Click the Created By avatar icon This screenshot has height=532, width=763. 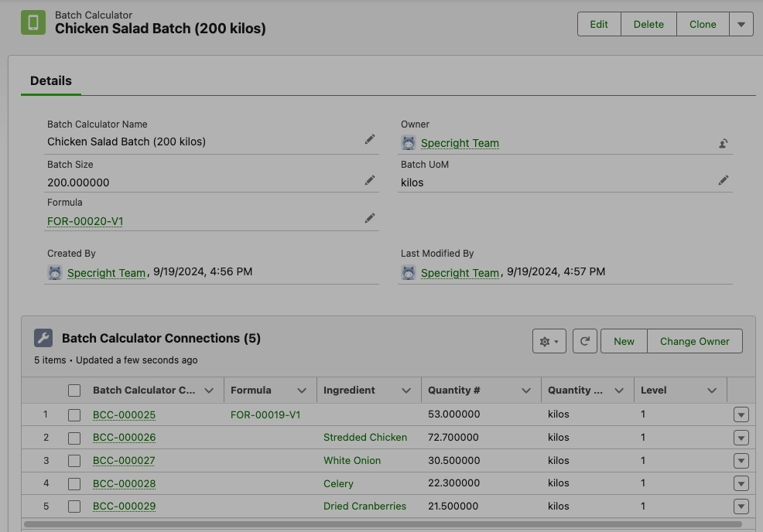pyautogui.click(x=55, y=272)
